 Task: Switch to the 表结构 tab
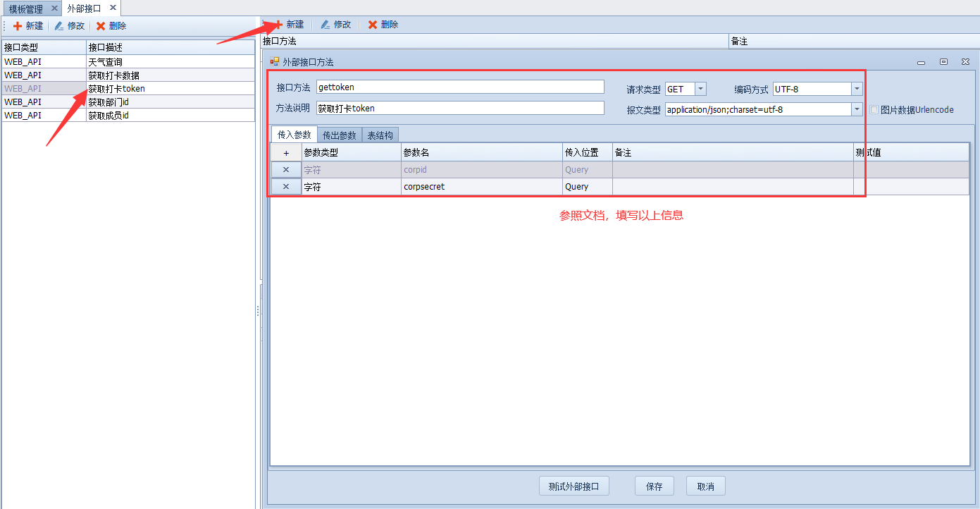(x=380, y=135)
